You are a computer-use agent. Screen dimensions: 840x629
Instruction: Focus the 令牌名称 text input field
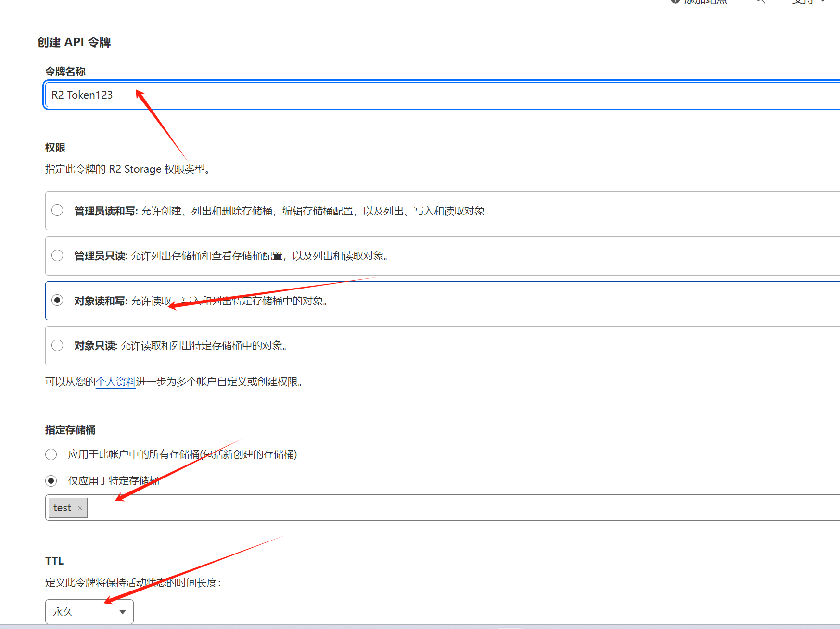coord(433,95)
